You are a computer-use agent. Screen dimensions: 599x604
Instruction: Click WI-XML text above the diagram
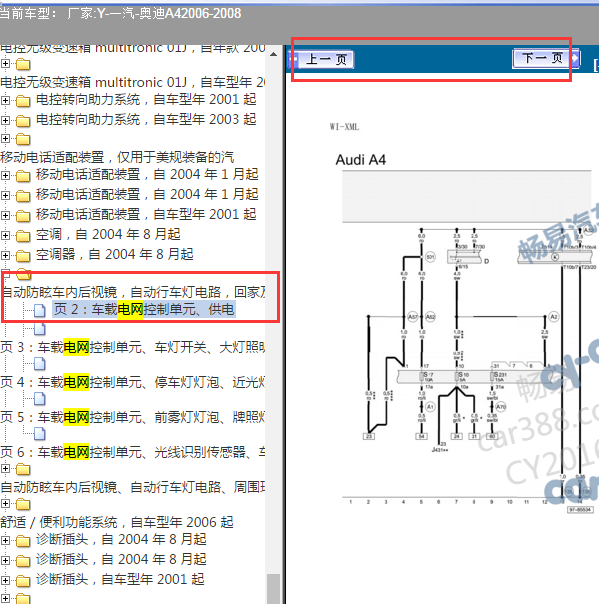[344, 127]
